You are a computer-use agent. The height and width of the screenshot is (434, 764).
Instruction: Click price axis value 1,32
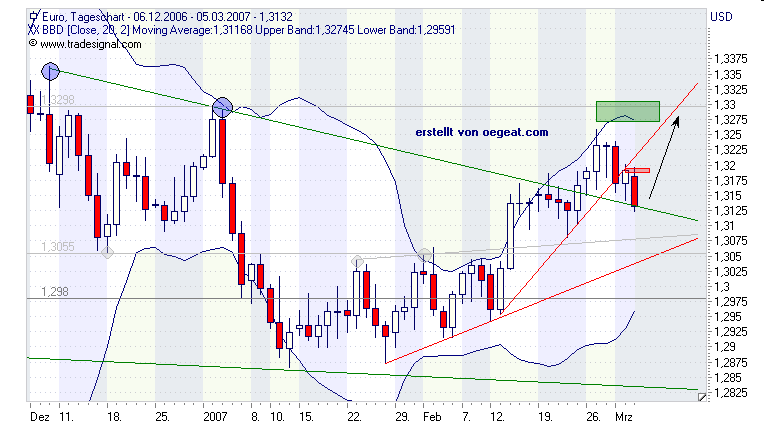[x=725, y=166]
